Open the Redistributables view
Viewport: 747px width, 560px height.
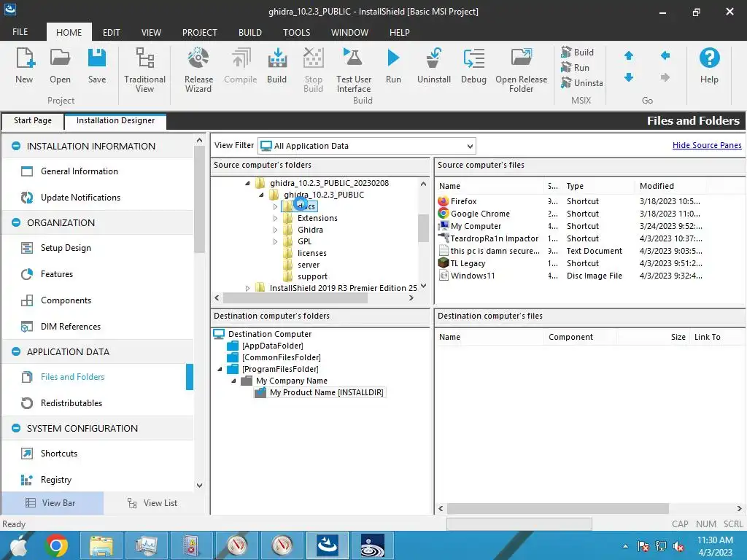pyautogui.click(x=71, y=402)
